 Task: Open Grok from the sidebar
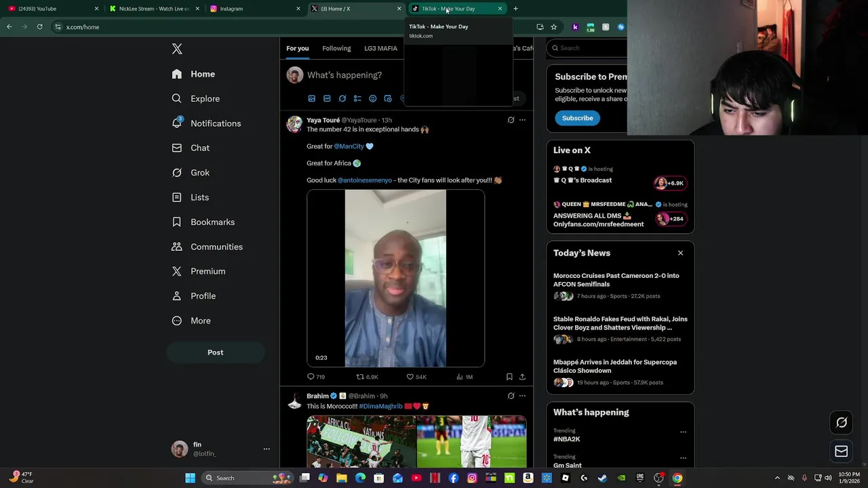[x=191, y=173]
